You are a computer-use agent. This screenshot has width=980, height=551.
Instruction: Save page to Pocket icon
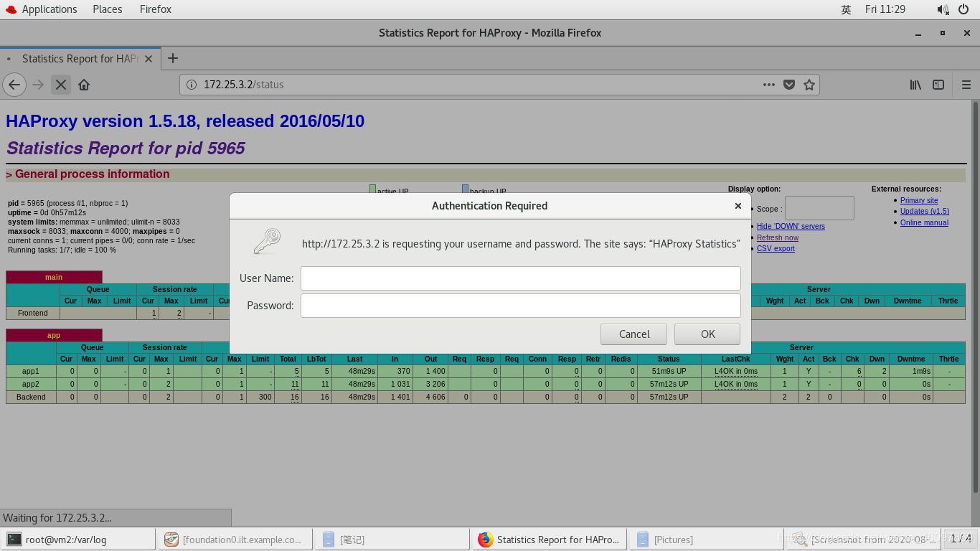pyautogui.click(x=789, y=85)
